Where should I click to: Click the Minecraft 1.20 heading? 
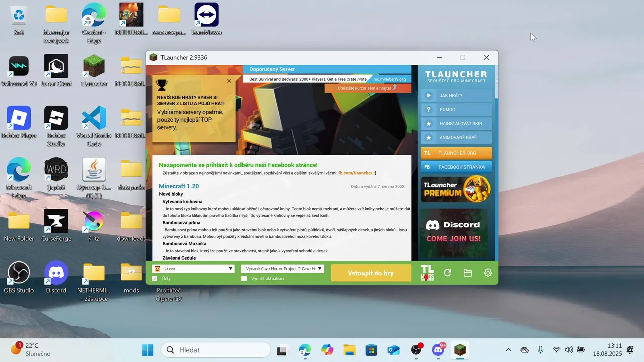click(179, 186)
